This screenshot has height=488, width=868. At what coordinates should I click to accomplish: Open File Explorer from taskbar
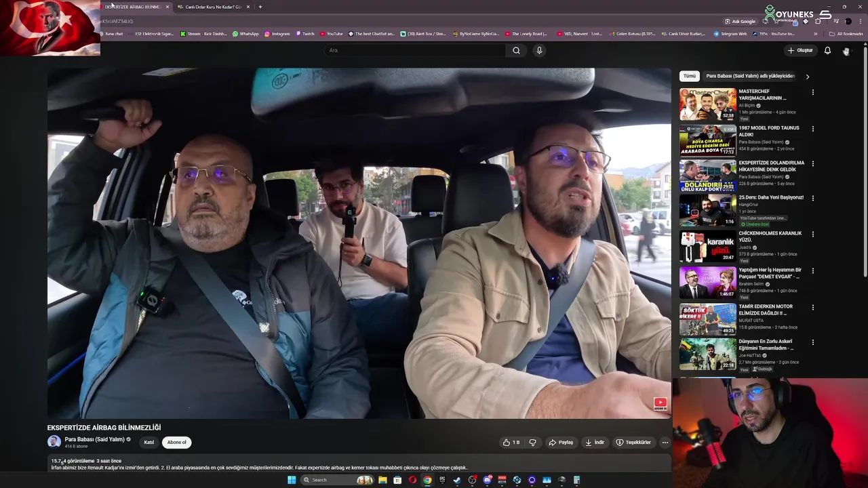[382, 480]
